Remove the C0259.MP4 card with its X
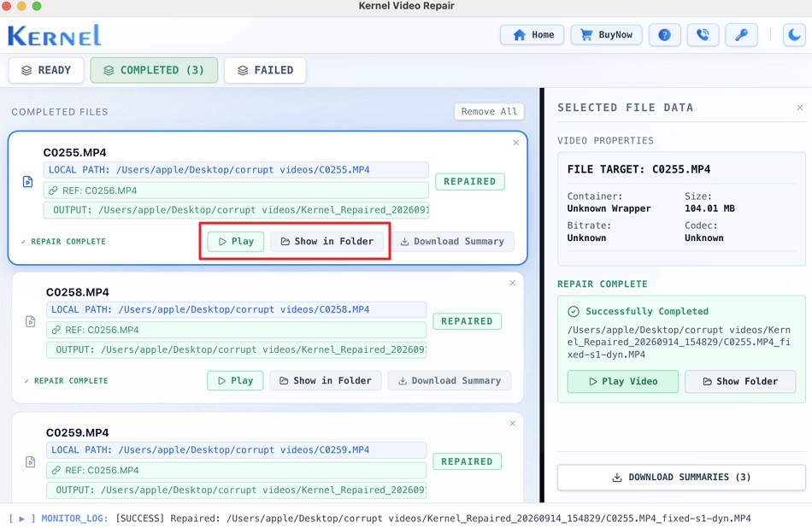 pos(512,423)
